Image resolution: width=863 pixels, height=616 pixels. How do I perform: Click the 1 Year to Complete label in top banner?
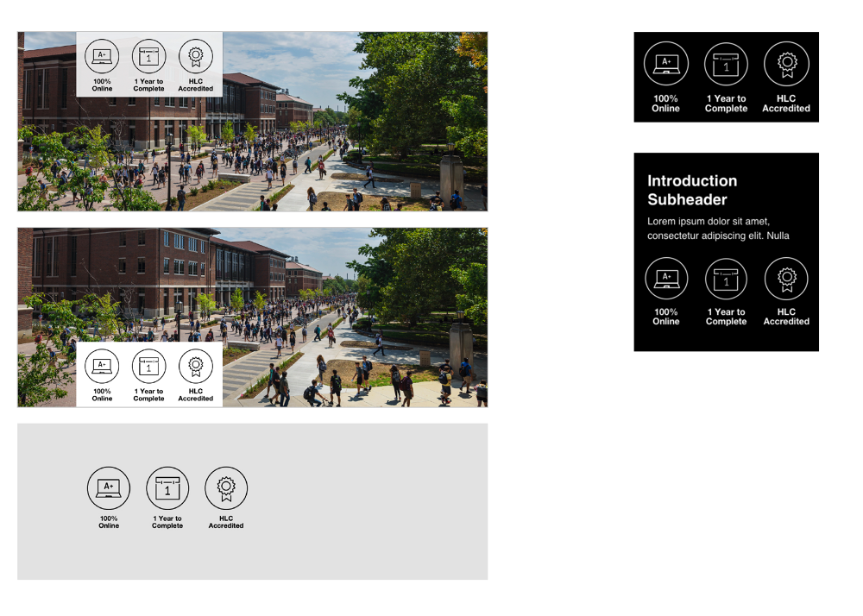click(x=148, y=85)
